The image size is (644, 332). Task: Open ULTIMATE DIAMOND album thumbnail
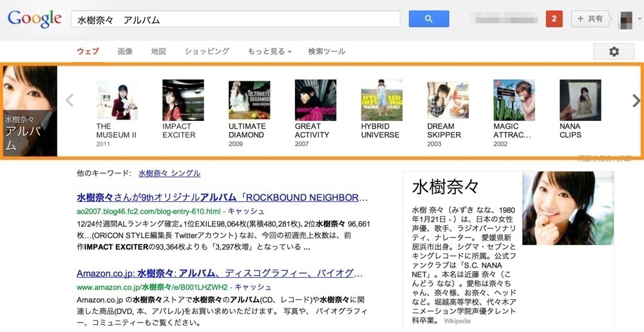(x=249, y=100)
